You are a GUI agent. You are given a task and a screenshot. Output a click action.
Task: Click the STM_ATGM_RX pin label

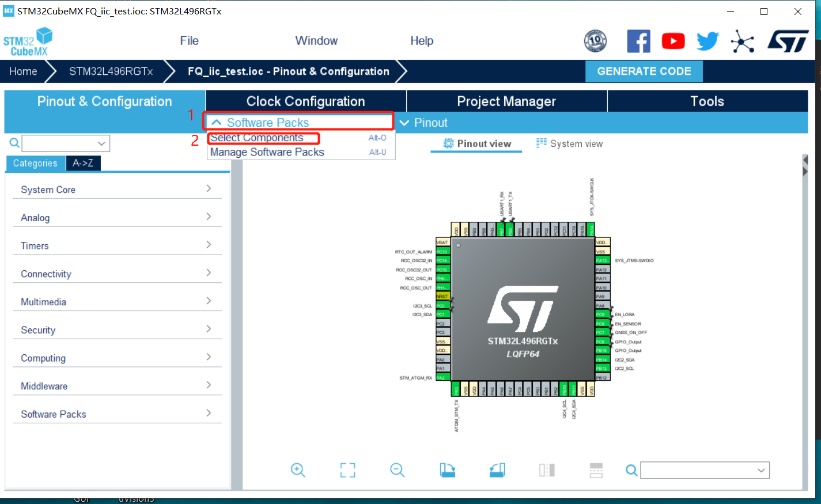tap(415, 378)
